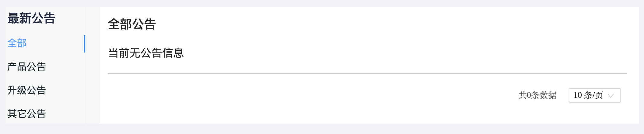Click the 最新 characters in the sidebar title
Image resolution: width=644 pixels, height=134 pixels.
(19, 18)
